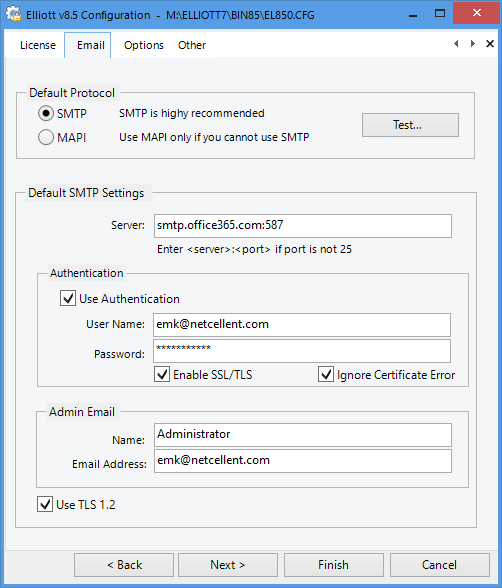
Task: Switch to the License tab
Action: (x=38, y=45)
